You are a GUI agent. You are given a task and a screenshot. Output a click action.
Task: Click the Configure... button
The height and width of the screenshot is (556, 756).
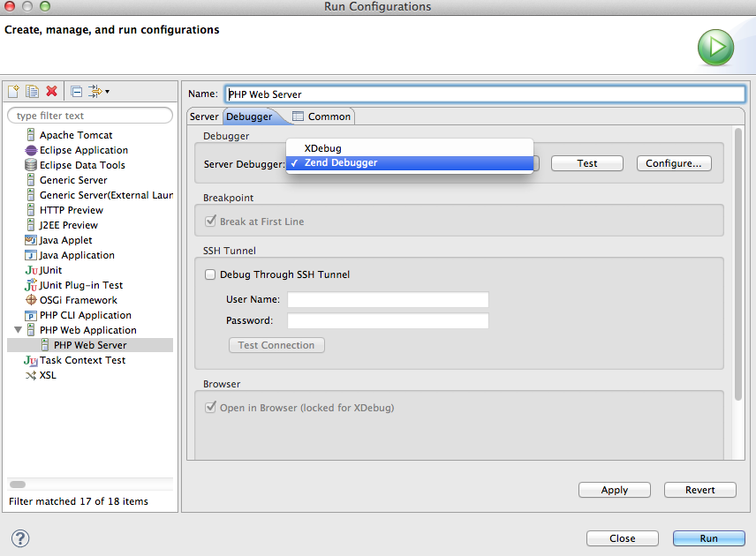(x=674, y=163)
